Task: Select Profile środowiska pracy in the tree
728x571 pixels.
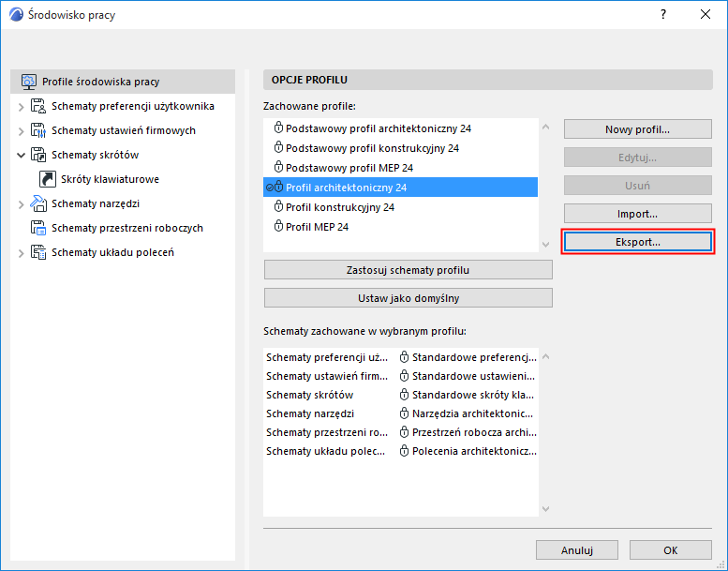Action: 123,82
